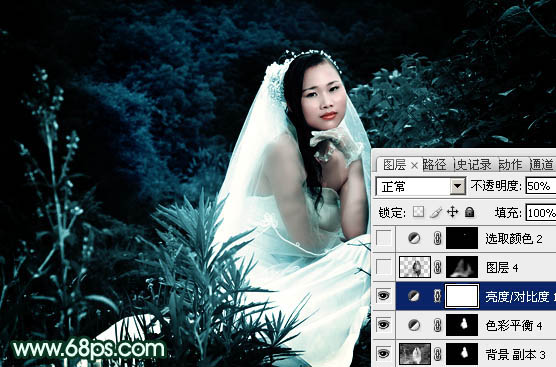This screenshot has height=367, width=556.
Task: Click the lock transparent pixels icon
Action: [418, 212]
